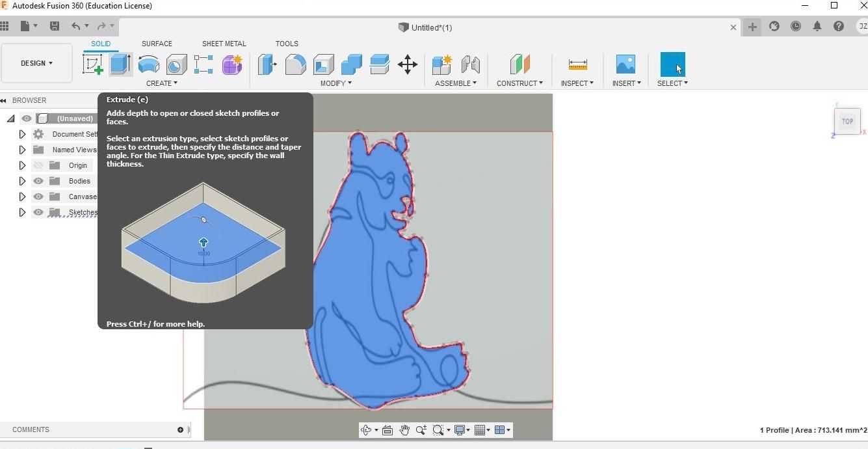Choose the Fillet tool
The image size is (868, 449).
point(295,64)
